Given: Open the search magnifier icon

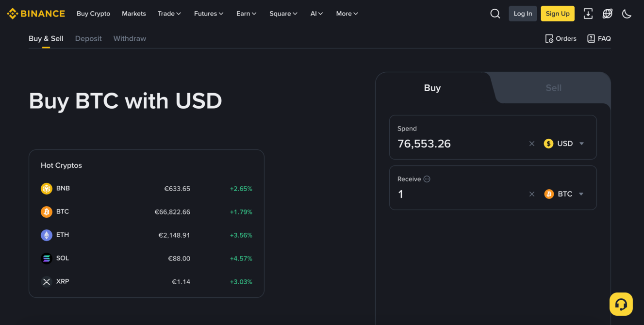Looking at the screenshot, I should (x=495, y=14).
